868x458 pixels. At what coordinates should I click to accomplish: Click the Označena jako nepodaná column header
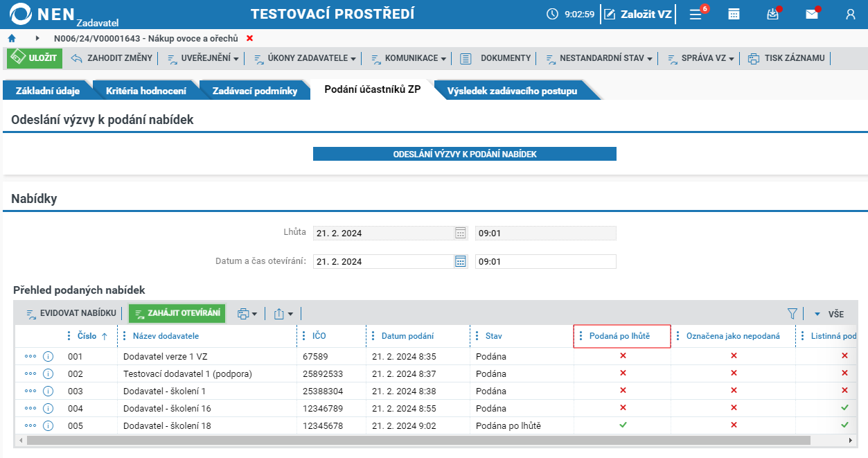tap(733, 336)
